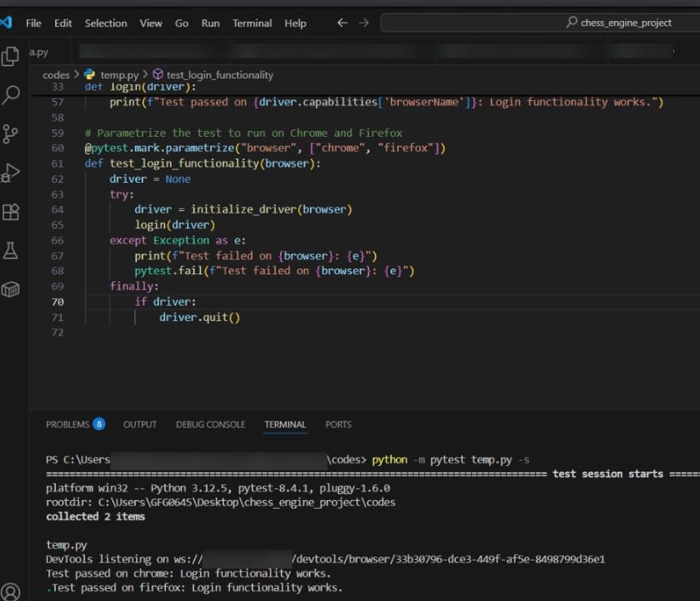Expand the 'codes' breadcrumb folder
Image resolution: width=700 pixels, height=601 pixels.
tap(56, 74)
